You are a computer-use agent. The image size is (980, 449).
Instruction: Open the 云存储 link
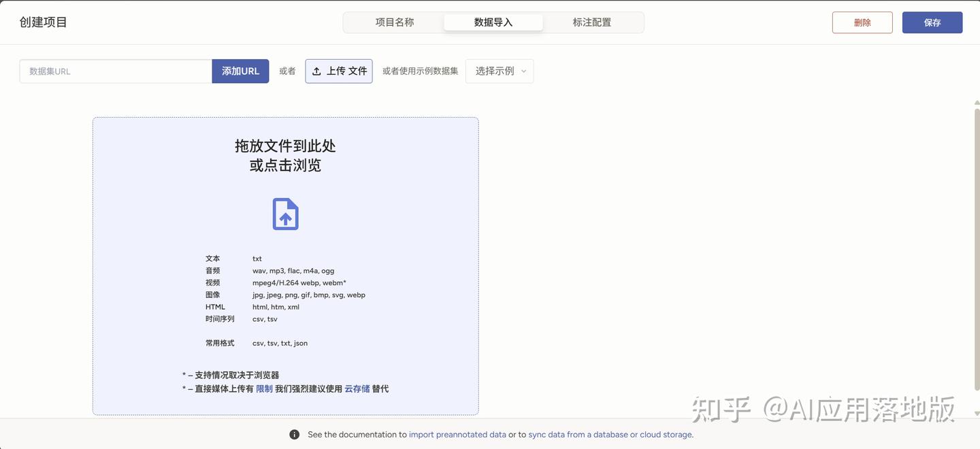click(357, 389)
